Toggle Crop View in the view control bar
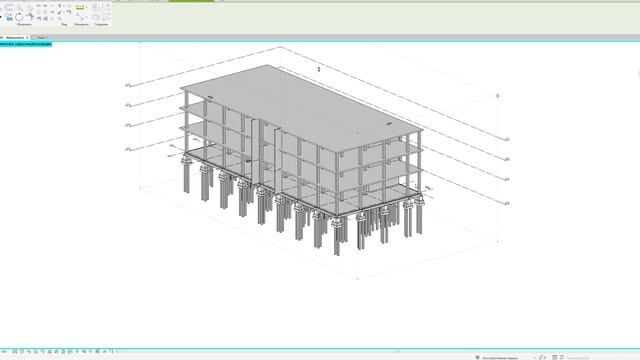The width and height of the screenshot is (640, 360). [x=50, y=351]
